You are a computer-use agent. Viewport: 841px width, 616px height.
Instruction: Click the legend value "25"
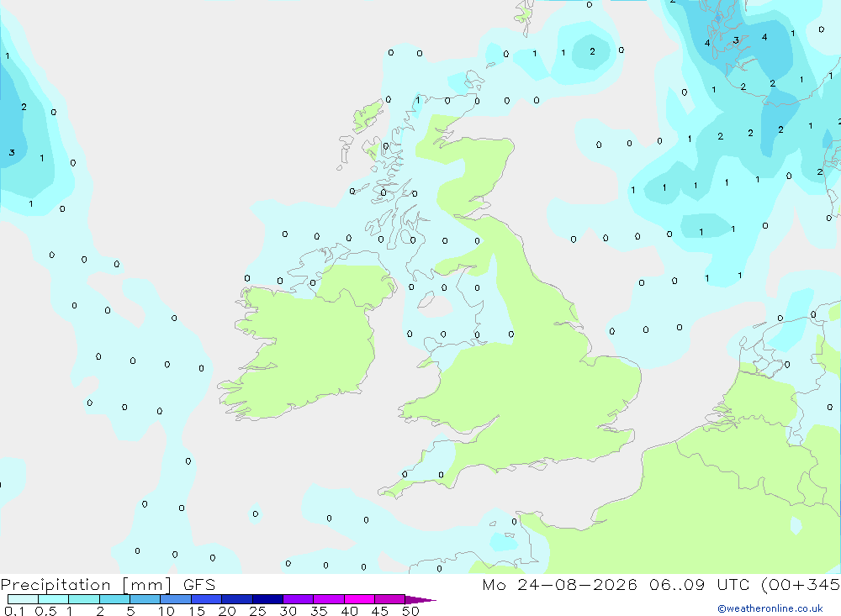click(257, 611)
